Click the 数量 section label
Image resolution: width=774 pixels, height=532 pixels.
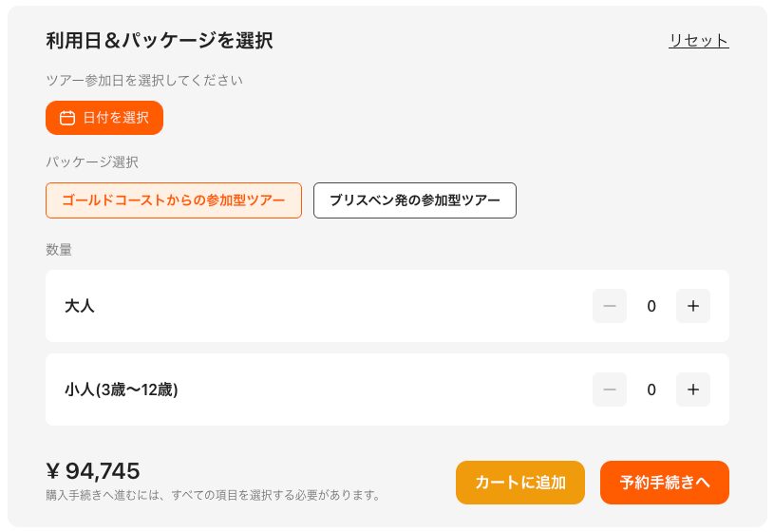tap(59, 250)
